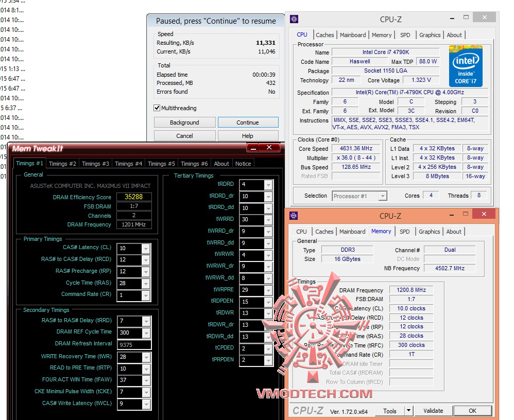The image size is (514, 420).
Task: Switch to Timings #2 tab
Action: 62,164
